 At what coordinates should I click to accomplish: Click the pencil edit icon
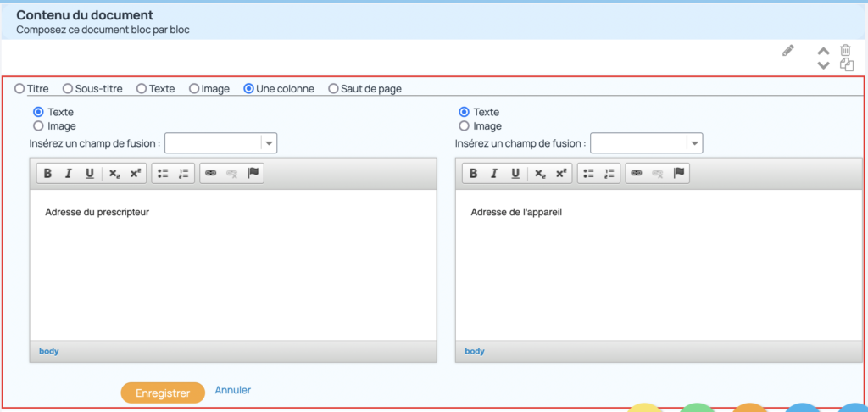pyautogui.click(x=788, y=50)
